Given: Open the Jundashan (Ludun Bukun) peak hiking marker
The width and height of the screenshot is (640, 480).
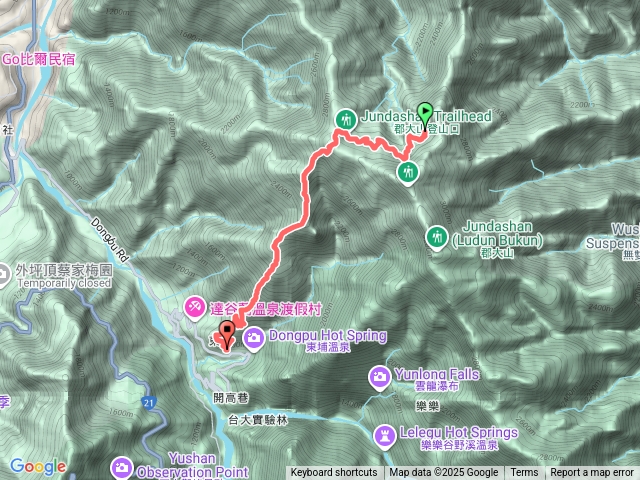Looking at the screenshot, I should pyautogui.click(x=437, y=238).
